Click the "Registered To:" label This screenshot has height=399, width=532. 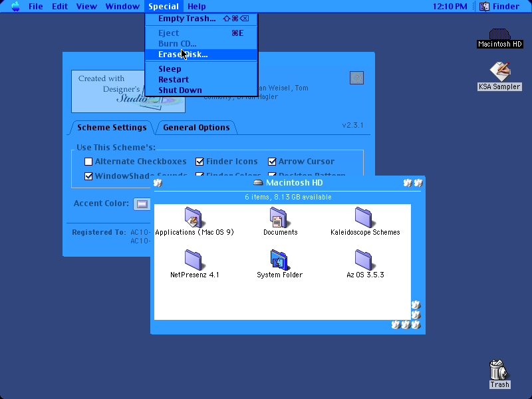click(99, 232)
